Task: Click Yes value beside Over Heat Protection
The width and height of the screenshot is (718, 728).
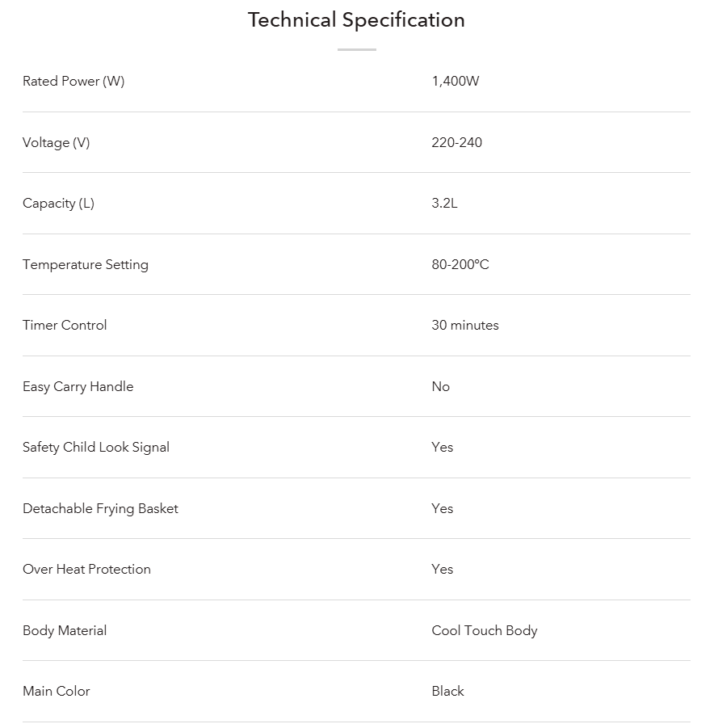Action: [443, 569]
